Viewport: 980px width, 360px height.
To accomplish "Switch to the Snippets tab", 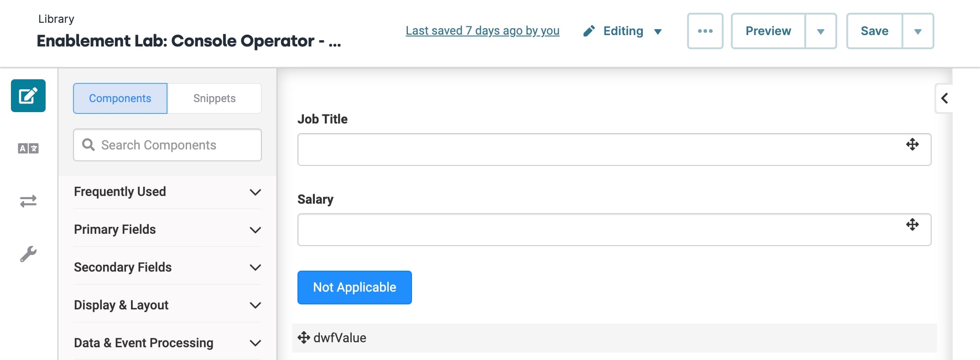I will pos(214,98).
